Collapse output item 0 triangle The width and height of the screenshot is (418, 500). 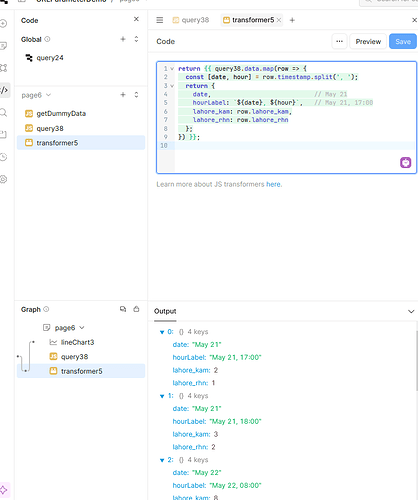pyautogui.click(x=162, y=332)
